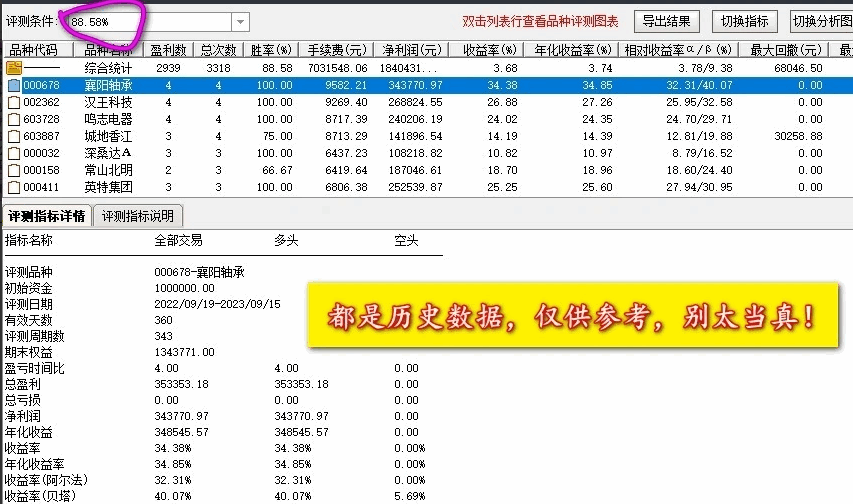The image size is (853, 504).
Task: Click max drawdown value 30258.88
Action: click(x=798, y=136)
